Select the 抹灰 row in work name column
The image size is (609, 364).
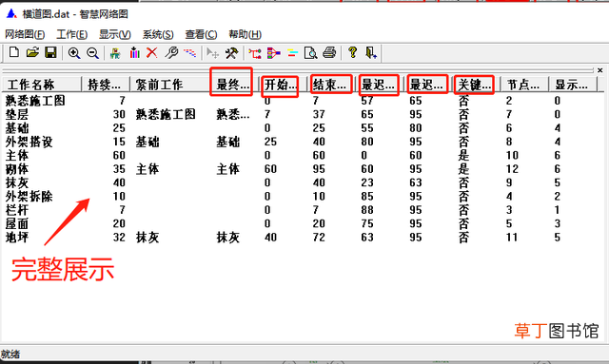pyautogui.click(x=17, y=182)
